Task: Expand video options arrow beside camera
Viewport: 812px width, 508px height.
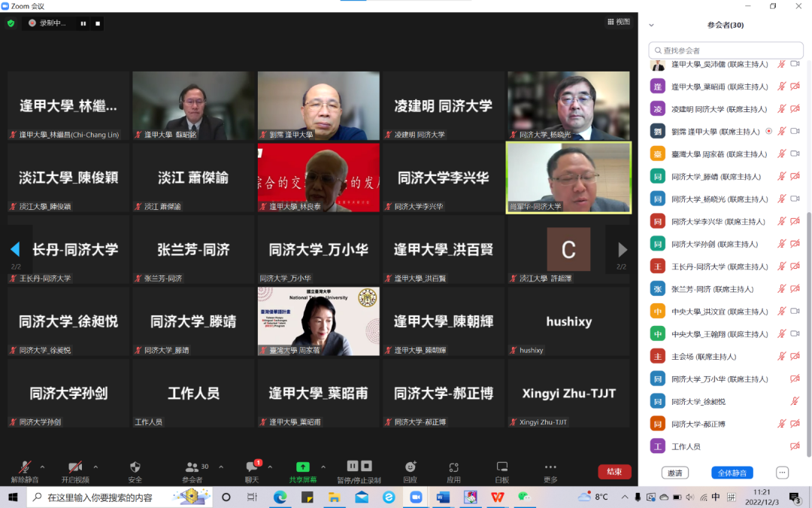Action: tap(95, 467)
